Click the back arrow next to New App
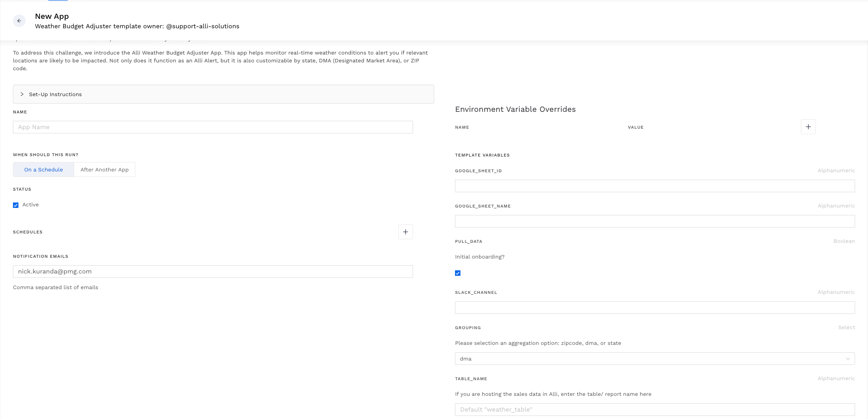This screenshot has width=868, height=419. pyautogui.click(x=19, y=21)
